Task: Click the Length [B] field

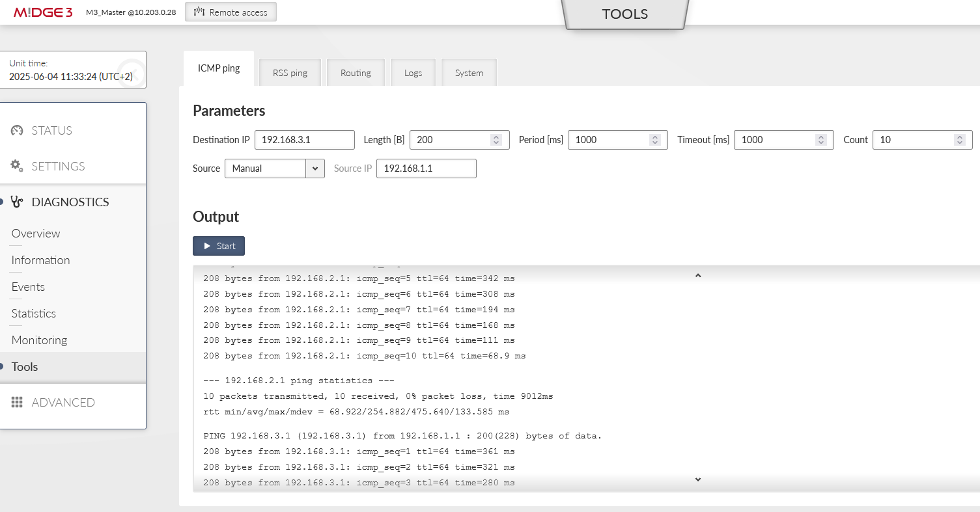Action: (x=459, y=140)
